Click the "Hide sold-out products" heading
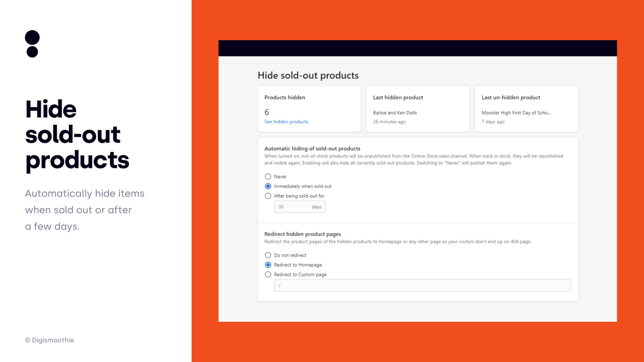This screenshot has width=644, height=362. (x=308, y=75)
